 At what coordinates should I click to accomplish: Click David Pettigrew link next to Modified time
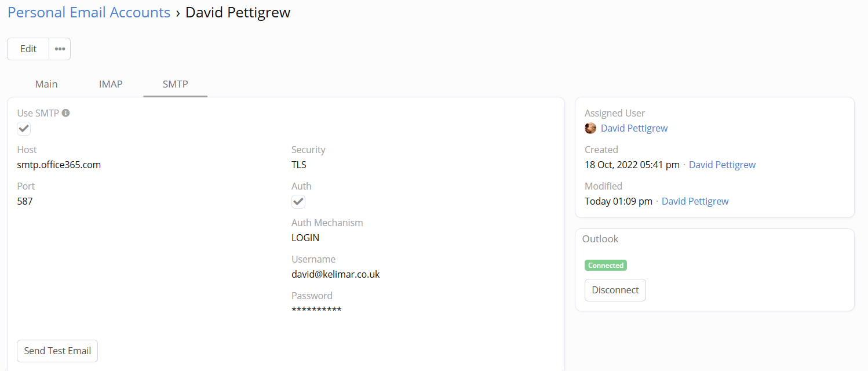(695, 201)
